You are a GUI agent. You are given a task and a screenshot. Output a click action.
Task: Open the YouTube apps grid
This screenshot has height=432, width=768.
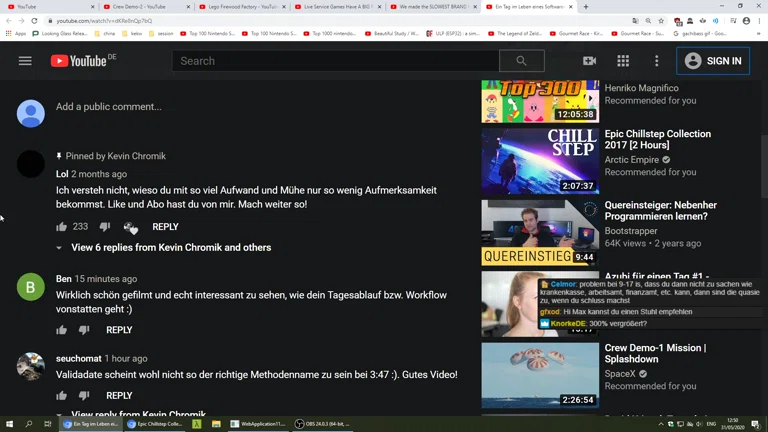[x=623, y=61]
